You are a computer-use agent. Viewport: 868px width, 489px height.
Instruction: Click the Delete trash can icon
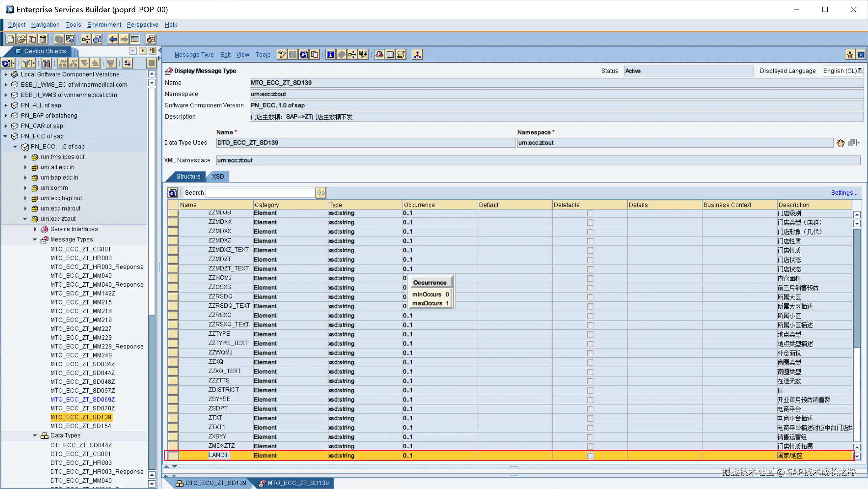43,39
